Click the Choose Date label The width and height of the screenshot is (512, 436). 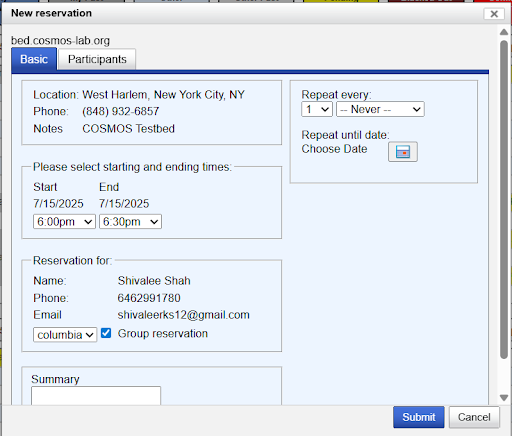click(x=334, y=149)
